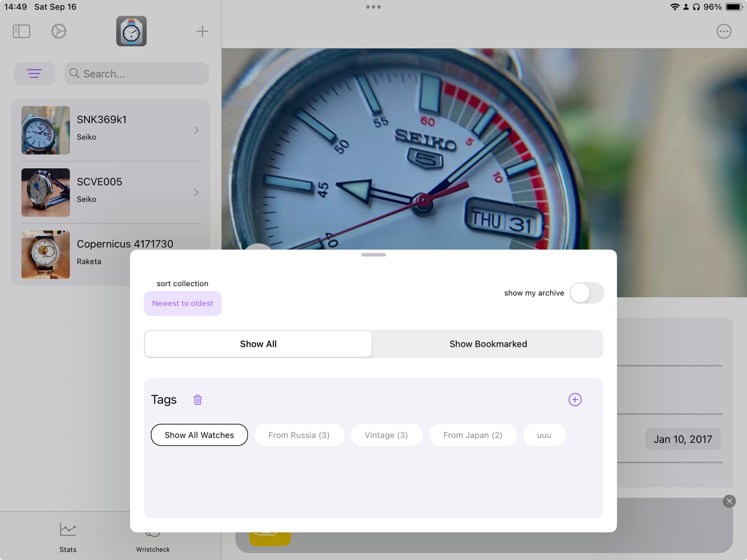Image resolution: width=747 pixels, height=560 pixels.
Task: Click the trash icon next to Tags
Action: [198, 400]
